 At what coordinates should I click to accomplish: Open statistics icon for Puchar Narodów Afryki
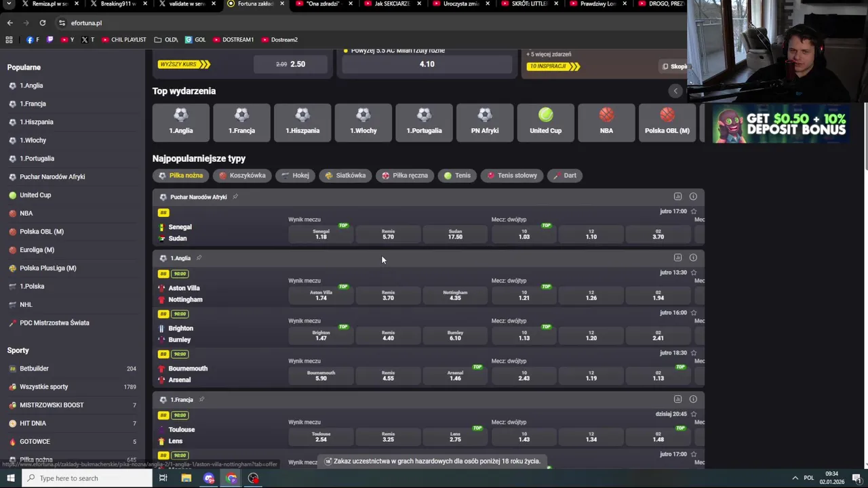677,197
